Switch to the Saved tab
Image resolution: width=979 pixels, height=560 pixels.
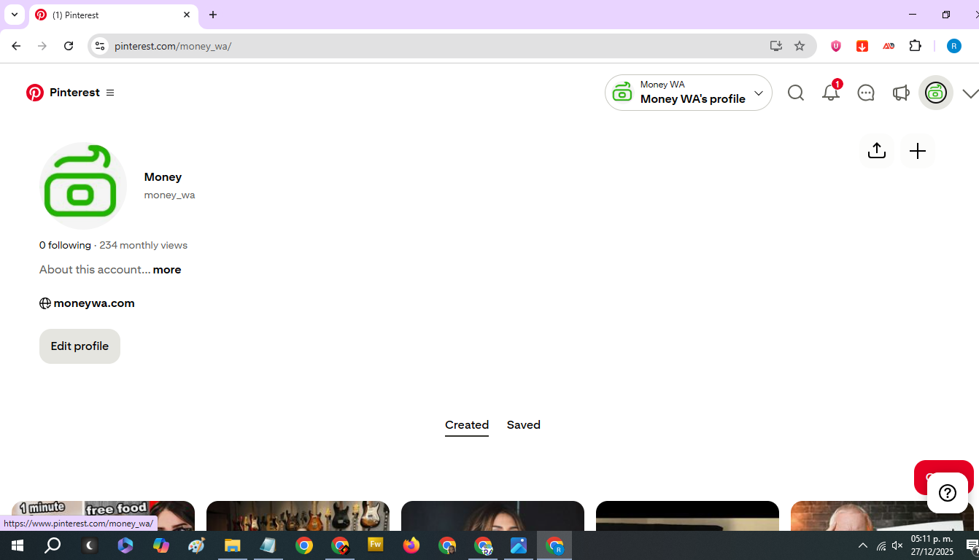pos(523,425)
